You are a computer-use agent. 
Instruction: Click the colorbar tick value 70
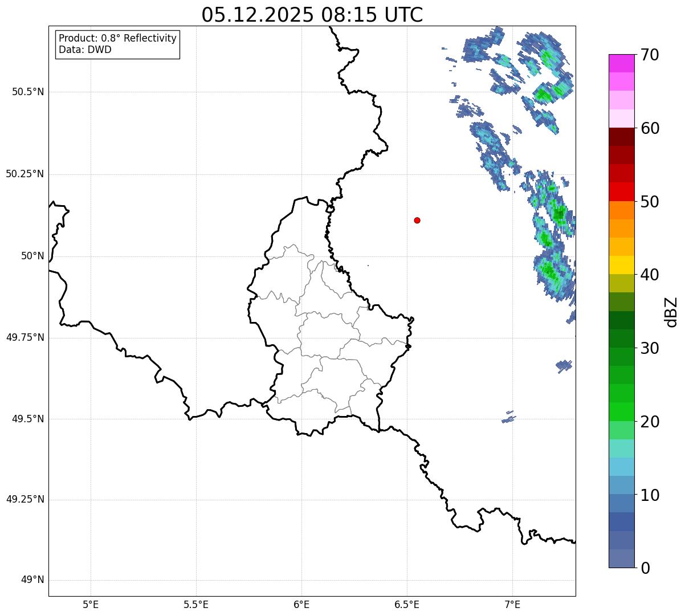point(650,55)
